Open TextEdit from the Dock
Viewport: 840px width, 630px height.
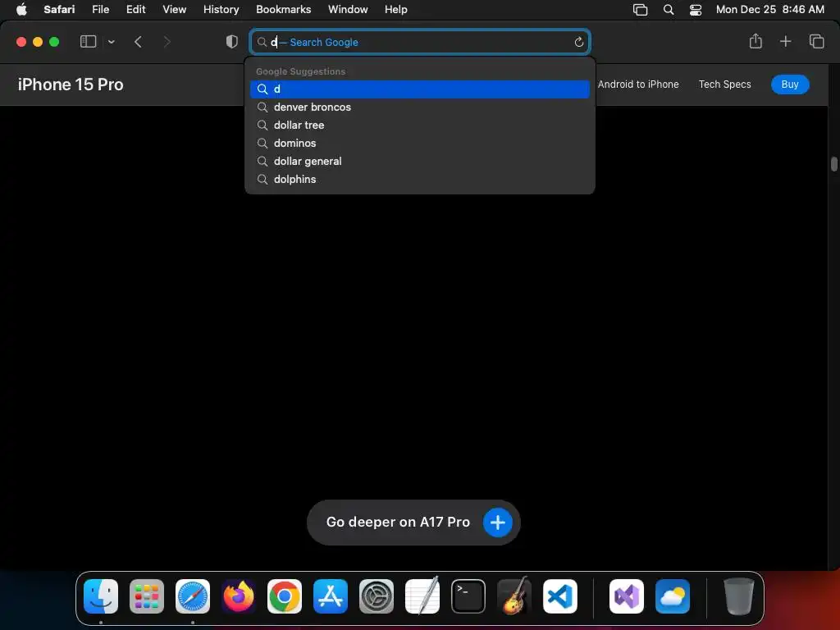[x=422, y=596]
